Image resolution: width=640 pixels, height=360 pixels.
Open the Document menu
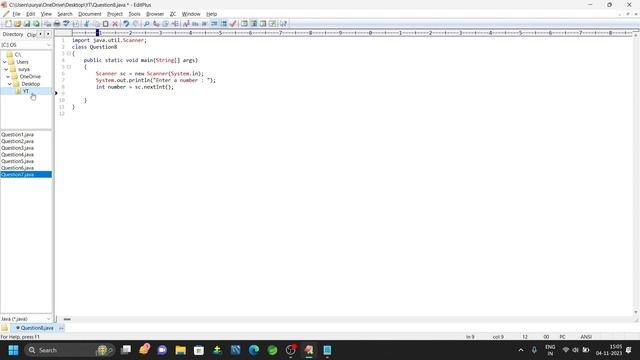(90, 14)
